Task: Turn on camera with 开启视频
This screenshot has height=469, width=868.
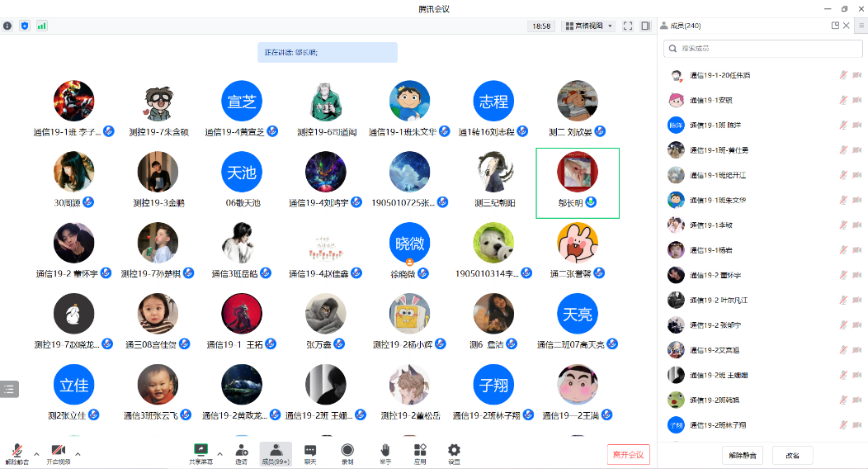Action: pos(58,452)
